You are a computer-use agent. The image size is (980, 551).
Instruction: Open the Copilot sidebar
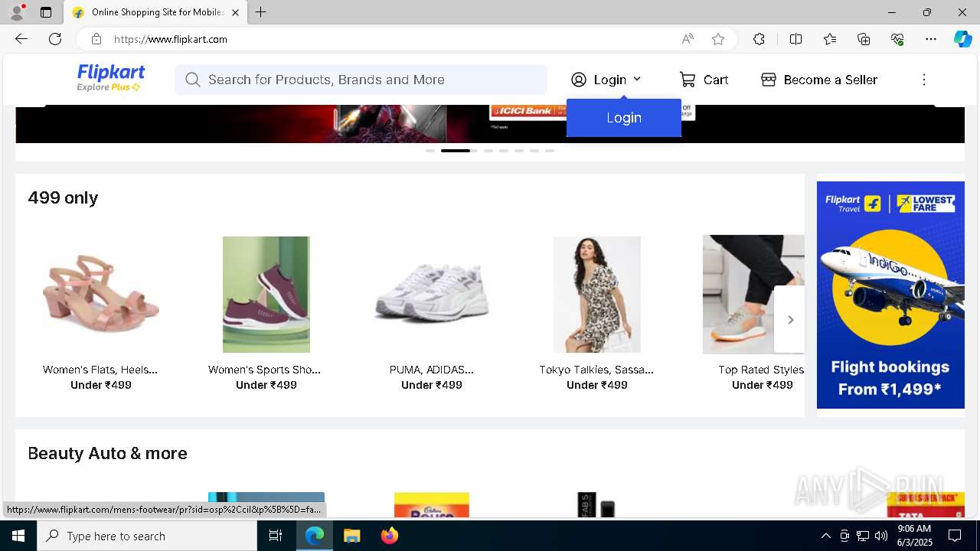[962, 39]
